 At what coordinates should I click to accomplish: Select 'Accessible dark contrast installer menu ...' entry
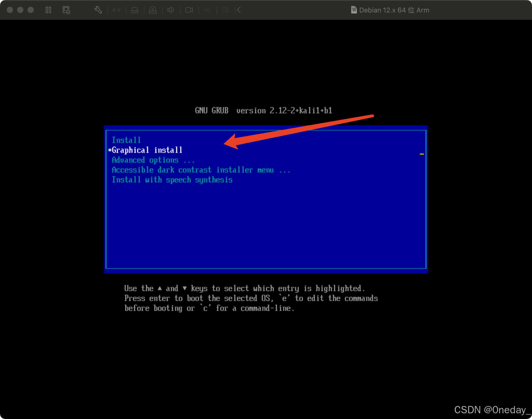tap(201, 170)
